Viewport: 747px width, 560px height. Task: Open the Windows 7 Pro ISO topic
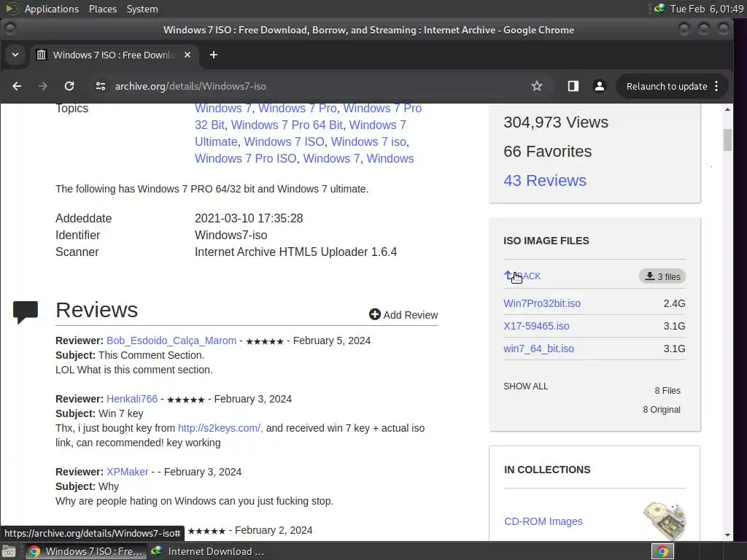(245, 158)
